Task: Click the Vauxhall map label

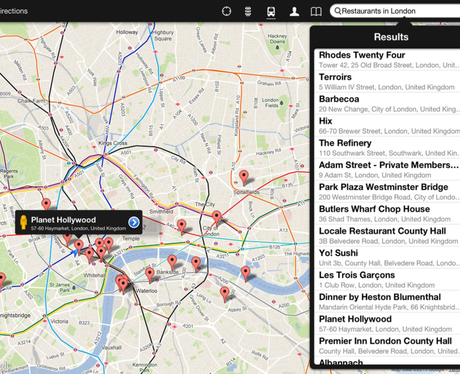Action: pos(111,347)
